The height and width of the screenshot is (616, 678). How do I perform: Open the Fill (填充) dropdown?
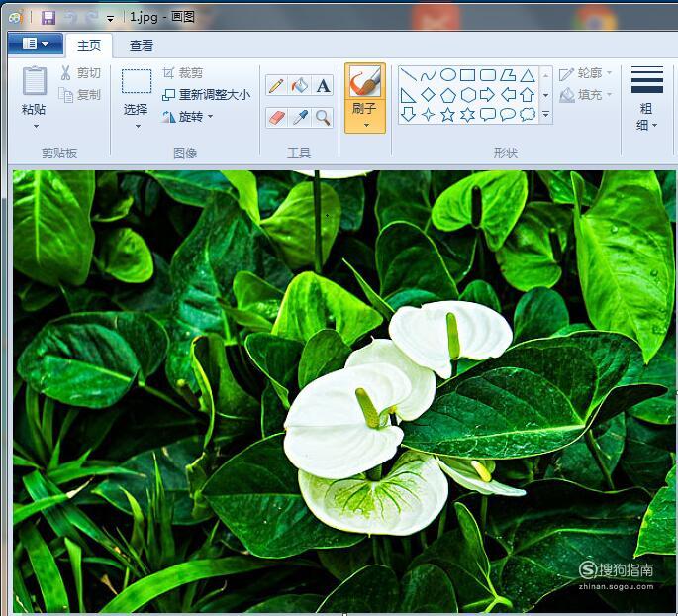coord(586,95)
